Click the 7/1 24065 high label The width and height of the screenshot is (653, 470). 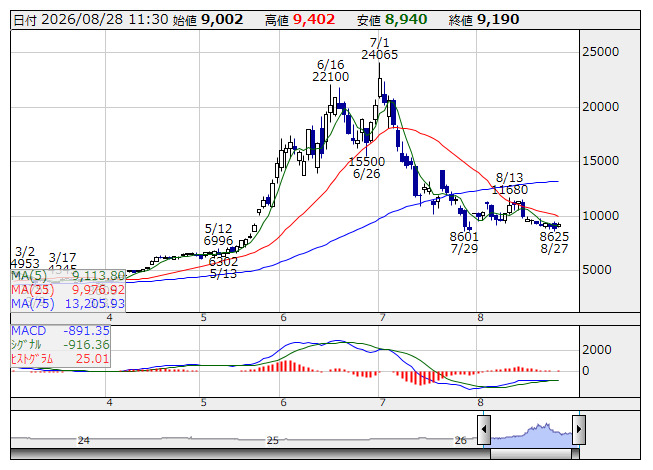(x=379, y=49)
